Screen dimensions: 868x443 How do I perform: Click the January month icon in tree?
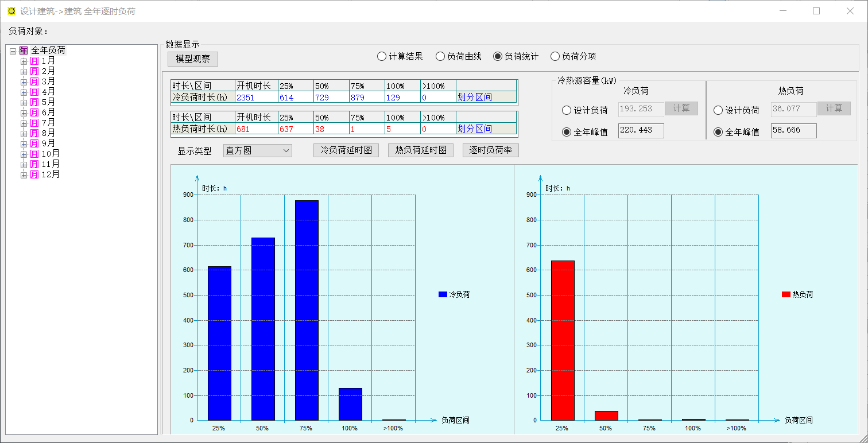[x=34, y=61]
